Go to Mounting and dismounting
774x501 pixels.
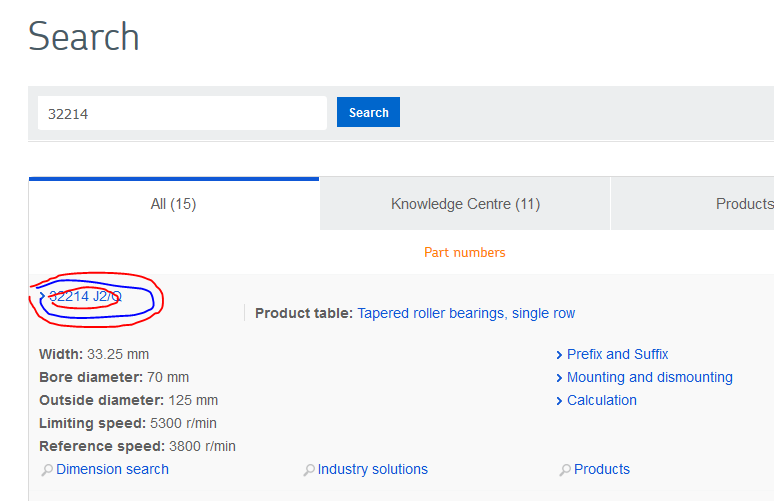649,378
